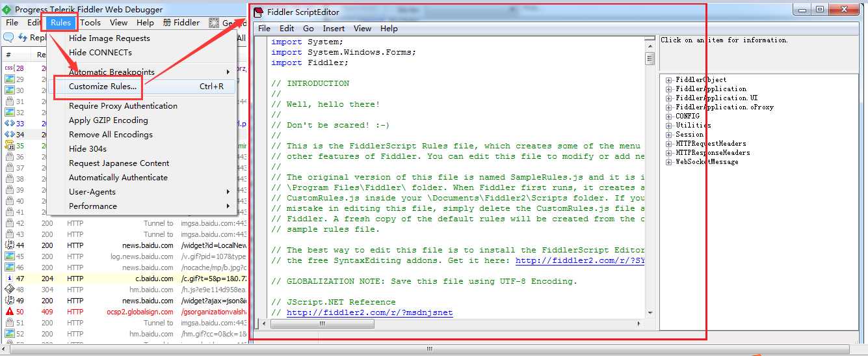This screenshot has height=356, width=868.
Task: Select image session 52 icon
Action: pyautogui.click(x=10, y=333)
